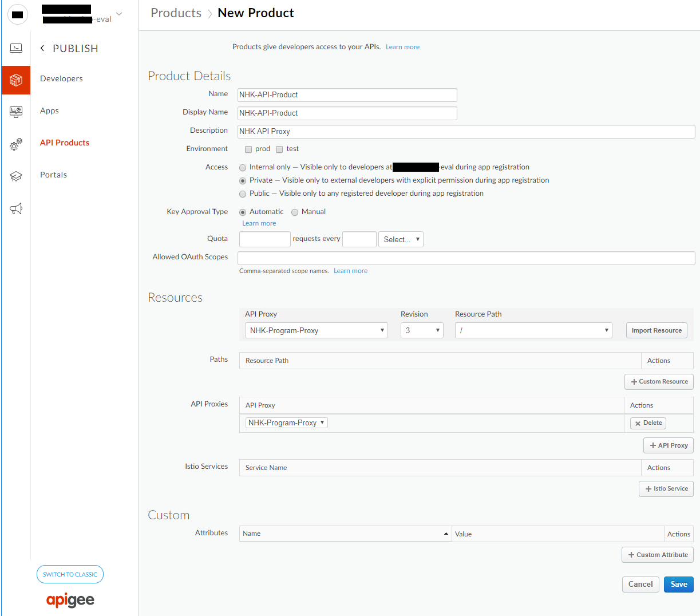Save the new product
The height and width of the screenshot is (616, 700).
[678, 584]
